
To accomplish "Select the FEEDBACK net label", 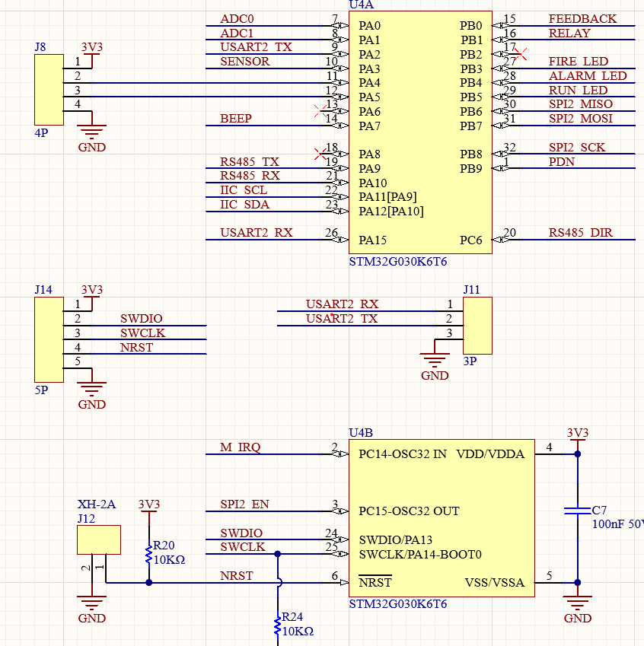I will pos(582,19).
